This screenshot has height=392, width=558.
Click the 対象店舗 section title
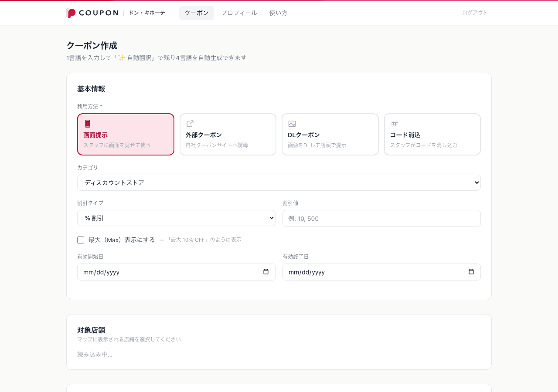91,330
